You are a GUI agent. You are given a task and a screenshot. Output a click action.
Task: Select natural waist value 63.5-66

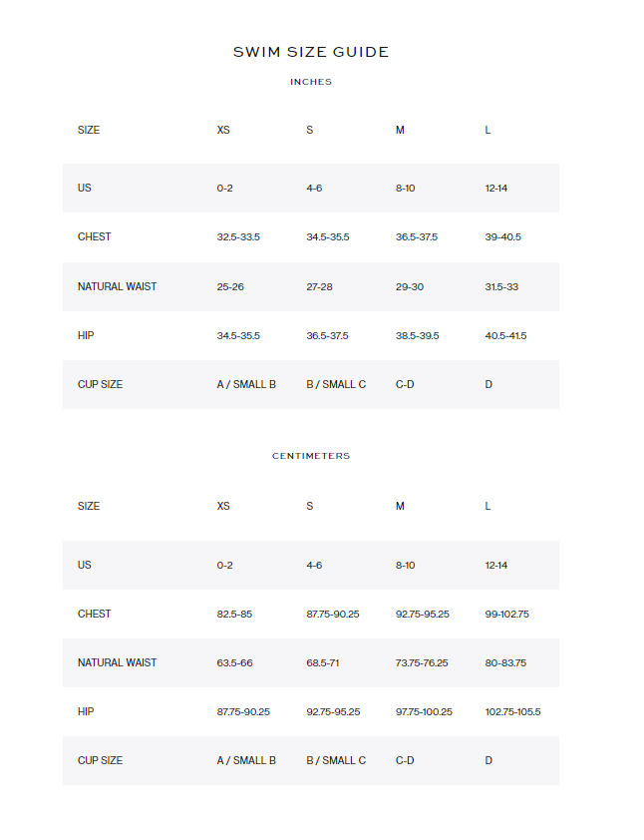pos(234,662)
